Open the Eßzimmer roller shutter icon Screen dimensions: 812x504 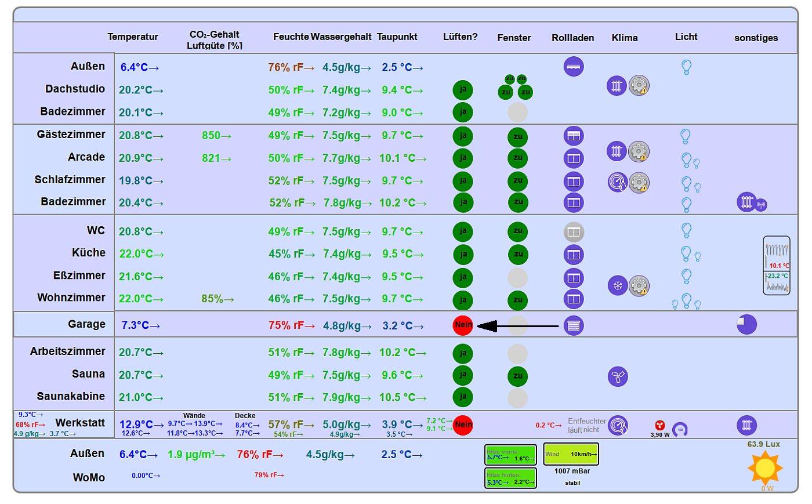(x=574, y=278)
